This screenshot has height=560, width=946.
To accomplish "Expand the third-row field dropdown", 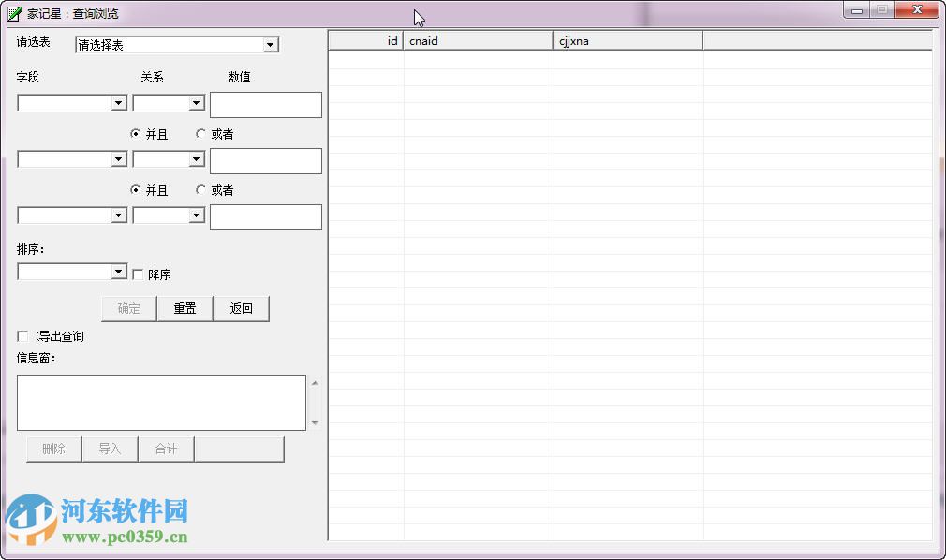I will pos(119,215).
